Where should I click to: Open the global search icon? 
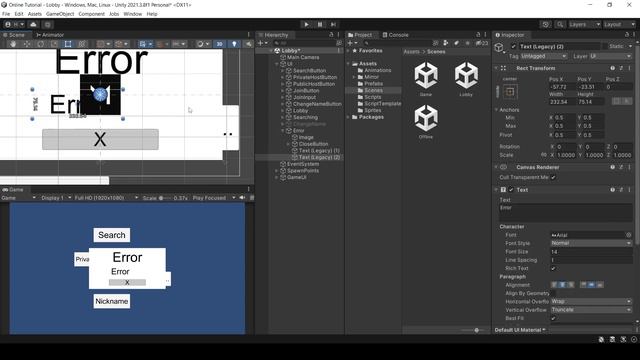tap(560, 24)
